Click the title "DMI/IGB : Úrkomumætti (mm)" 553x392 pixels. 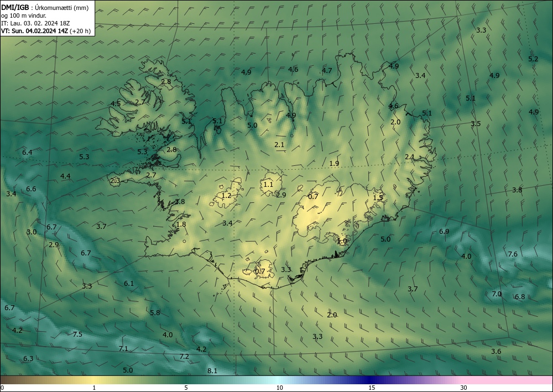[45, 8]
